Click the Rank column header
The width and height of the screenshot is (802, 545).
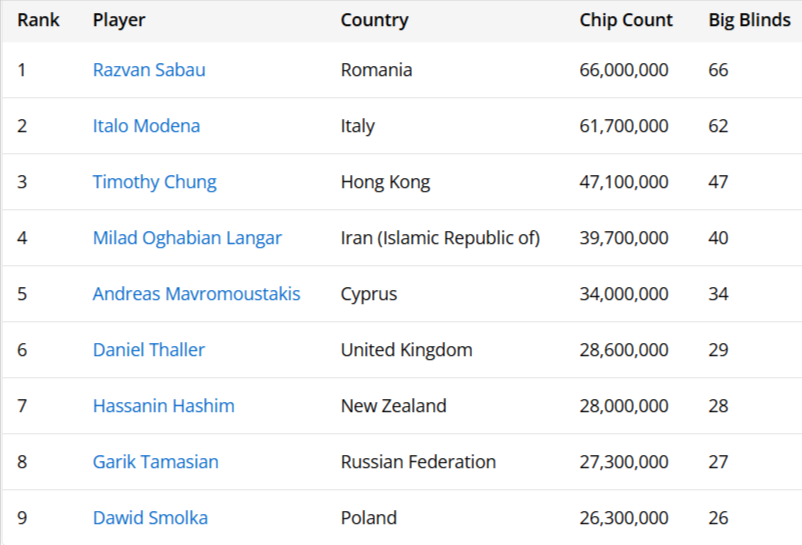point(38,20)
